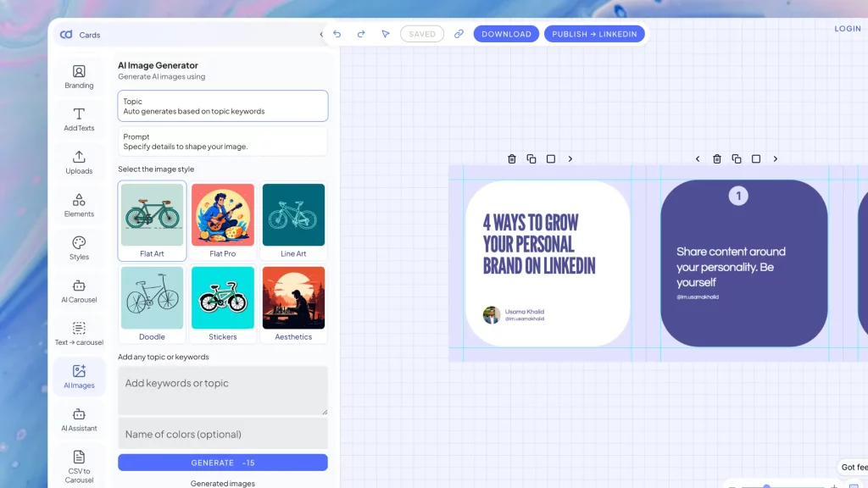Duplicate the second card with the copy icon

coord(736,158)
